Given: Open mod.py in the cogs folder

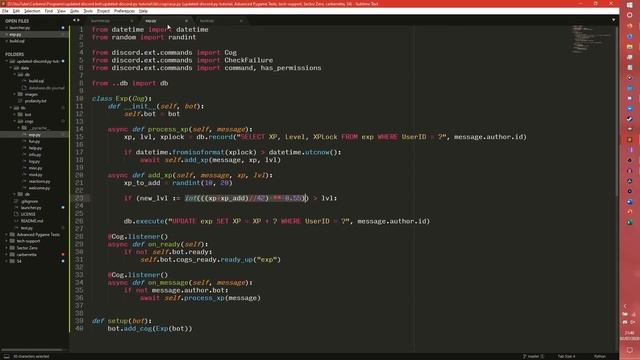Looking at the screenshot, I should (x=36, y=175).
